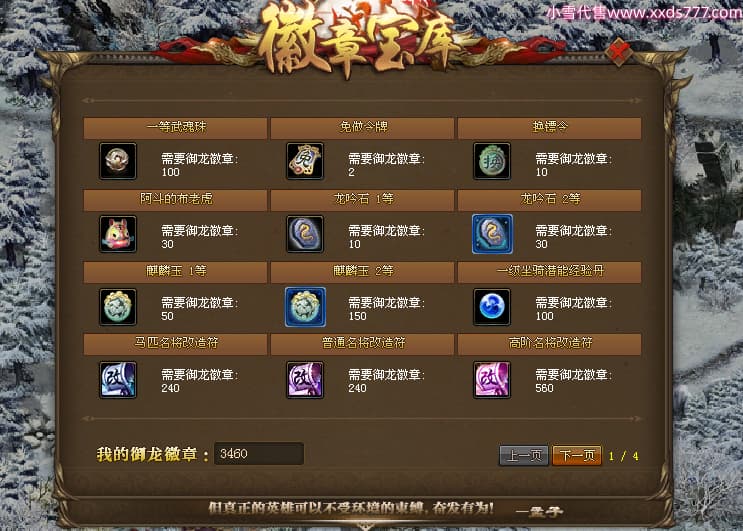
Task: Click the 免战令牌 token icon
Action: [305, 161]
